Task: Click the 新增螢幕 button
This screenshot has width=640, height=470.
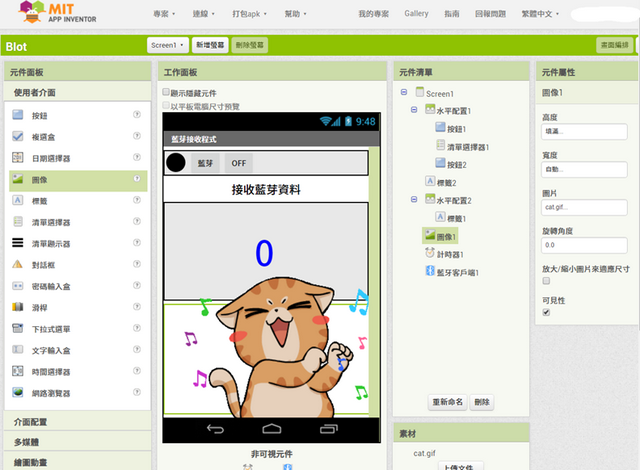Action: [x=210, y=45]
